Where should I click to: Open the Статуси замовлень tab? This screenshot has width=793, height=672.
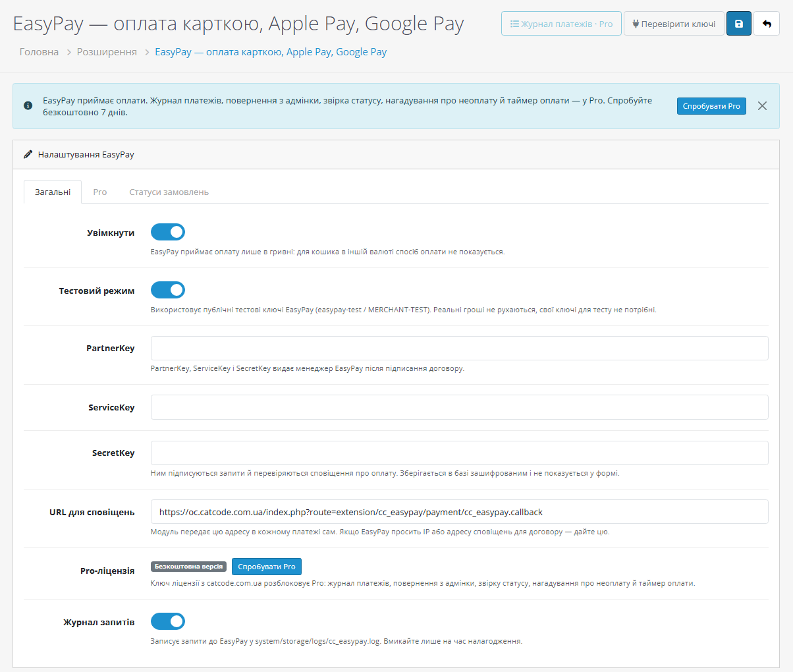pos(169,192)
